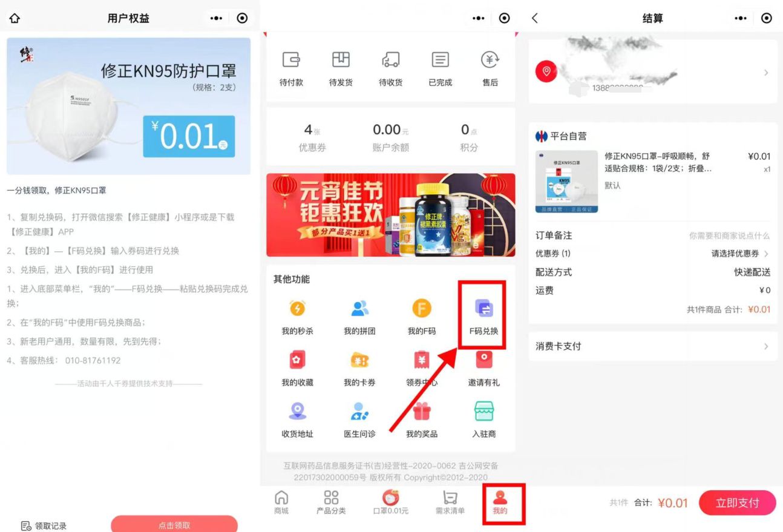The width and height of the screenshot is (783, 532).
Task: Open 已完成 orders
Action: 440,69
